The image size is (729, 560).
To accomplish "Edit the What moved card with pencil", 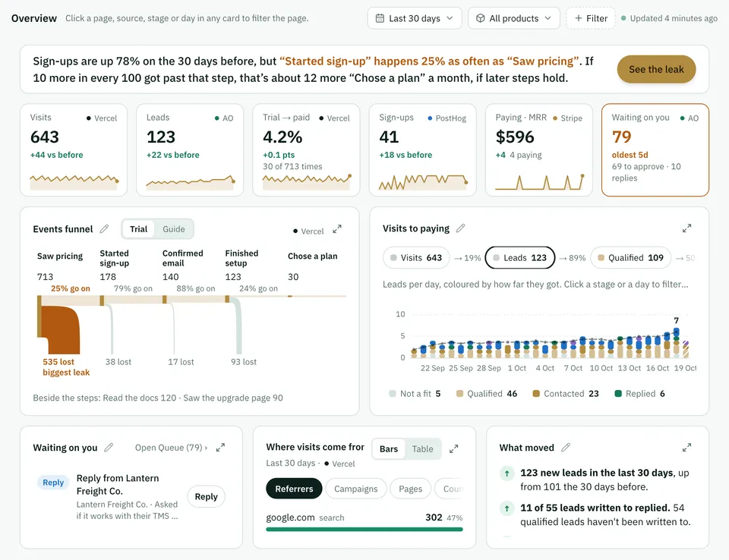I will click(565, 447).
